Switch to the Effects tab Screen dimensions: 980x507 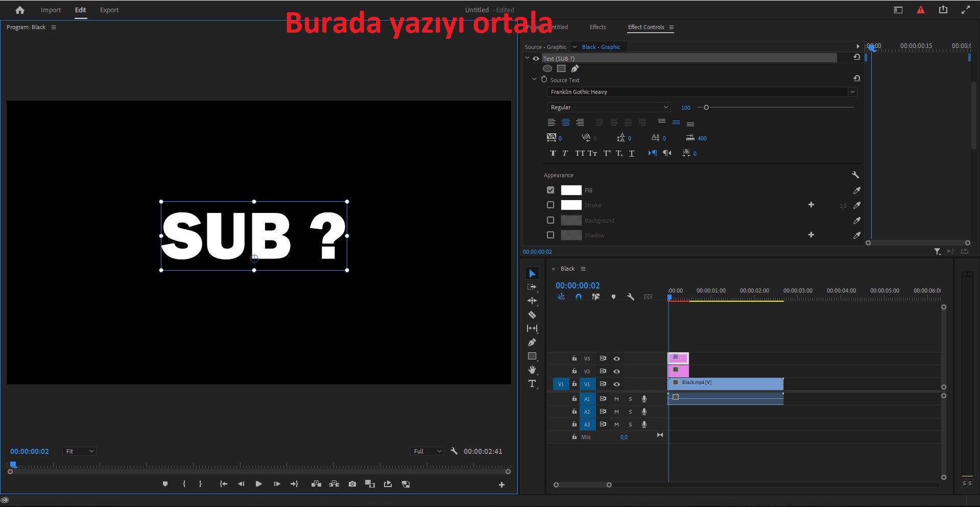[597, 27]
